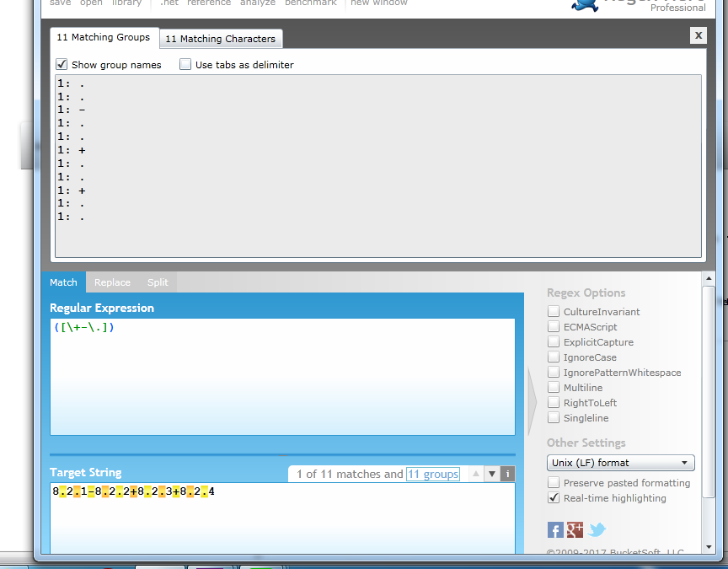The image size is (728, 569).
Task: Open the reference toolbar item
Action: 209,3
